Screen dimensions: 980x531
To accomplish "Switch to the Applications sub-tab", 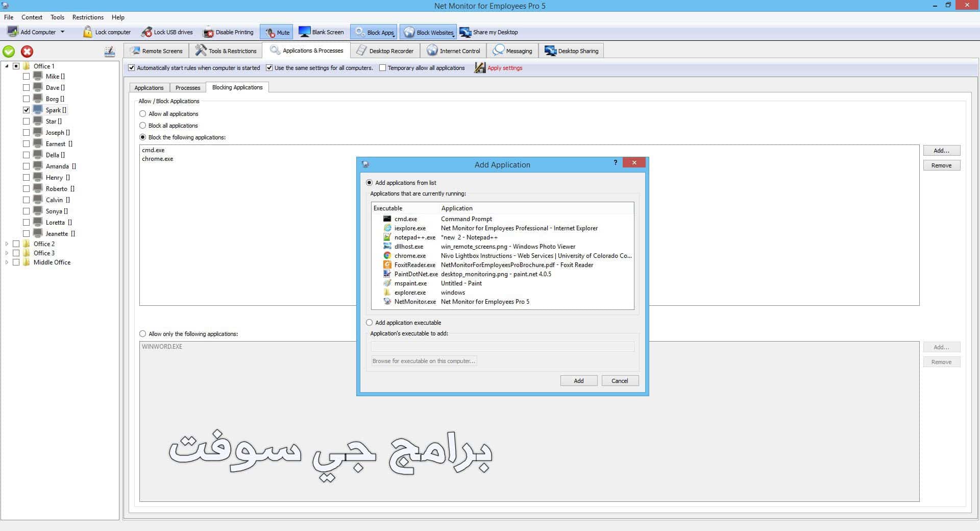I will 149,88.
